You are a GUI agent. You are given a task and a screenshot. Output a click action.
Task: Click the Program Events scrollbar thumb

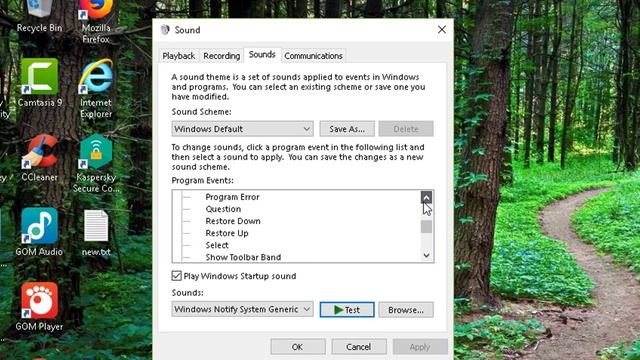pyautogui.click(x=426, y=227)
